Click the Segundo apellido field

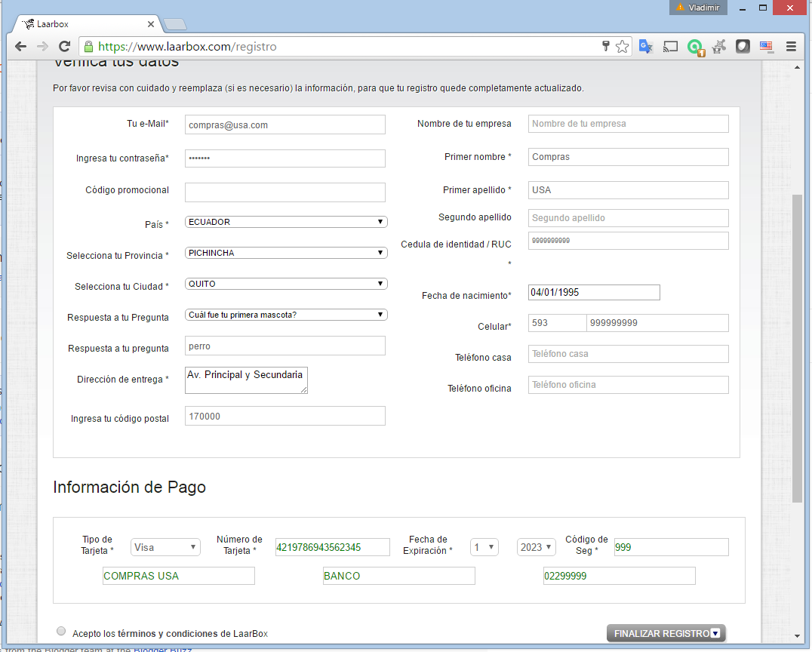[x=628, y=218]
